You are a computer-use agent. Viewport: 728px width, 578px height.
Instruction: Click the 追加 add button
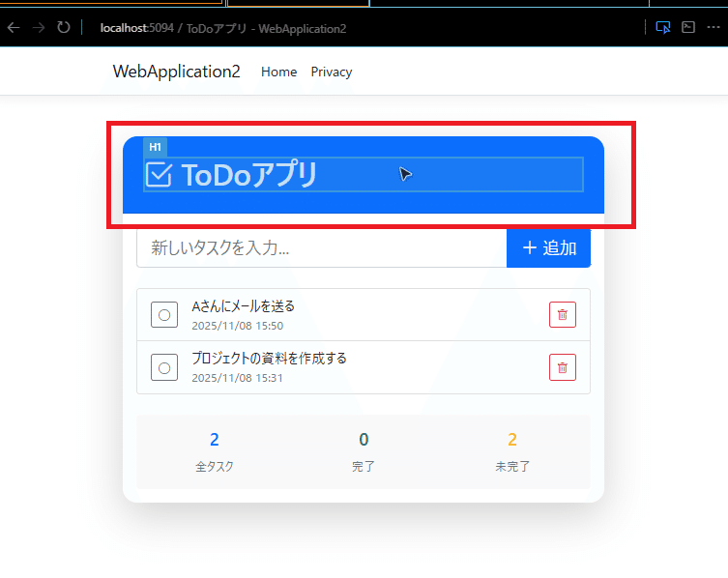coord(549,247)
